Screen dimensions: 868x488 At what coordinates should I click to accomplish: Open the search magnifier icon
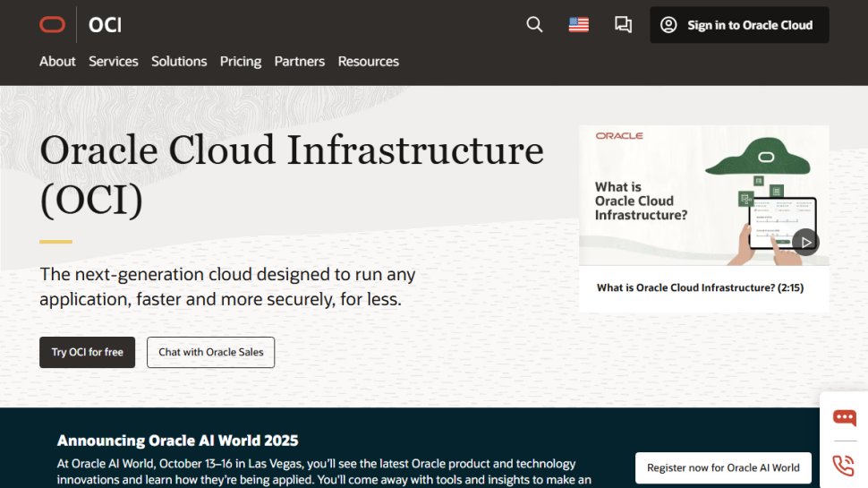(534, 24)
